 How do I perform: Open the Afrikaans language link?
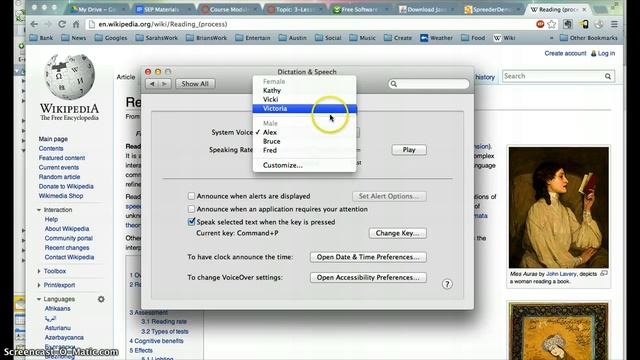[58, 309]
